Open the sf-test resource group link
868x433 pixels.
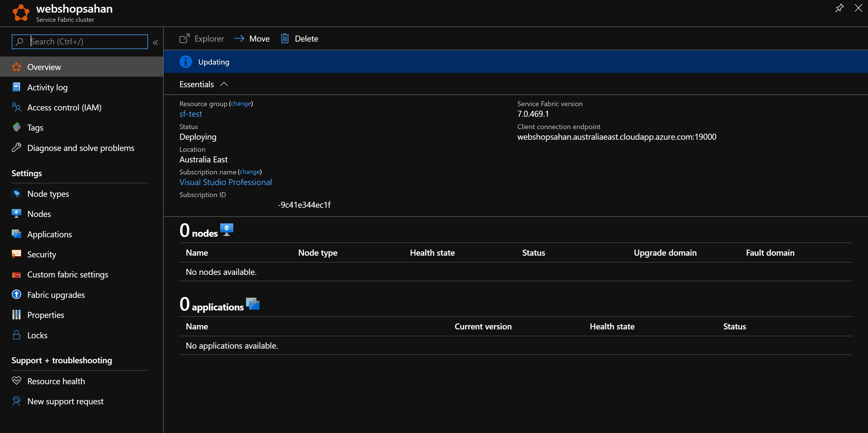pos(190,114)
